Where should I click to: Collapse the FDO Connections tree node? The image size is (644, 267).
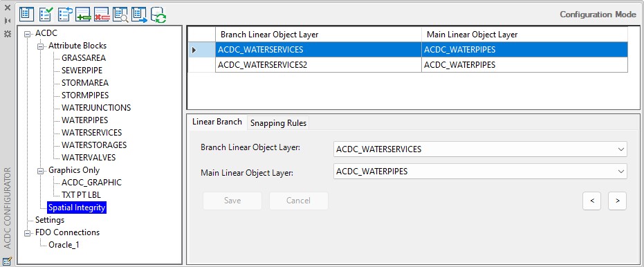point(28,233)
